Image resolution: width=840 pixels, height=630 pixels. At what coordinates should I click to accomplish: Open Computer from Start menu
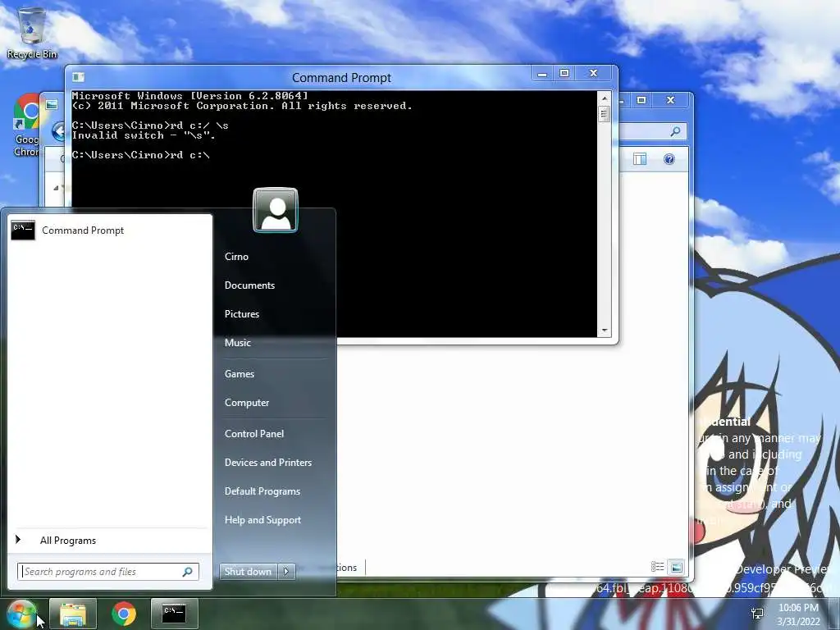click(x=246, y=403)
